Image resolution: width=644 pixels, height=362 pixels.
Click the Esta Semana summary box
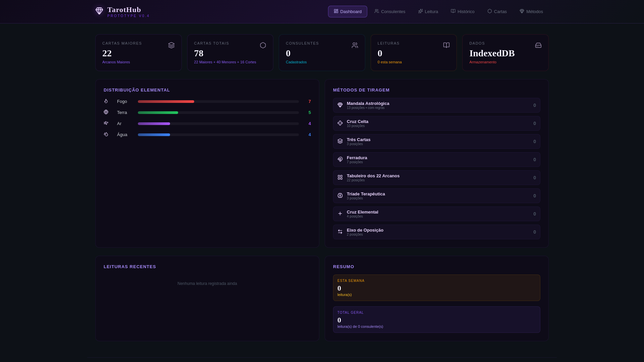tap(437, 288)
